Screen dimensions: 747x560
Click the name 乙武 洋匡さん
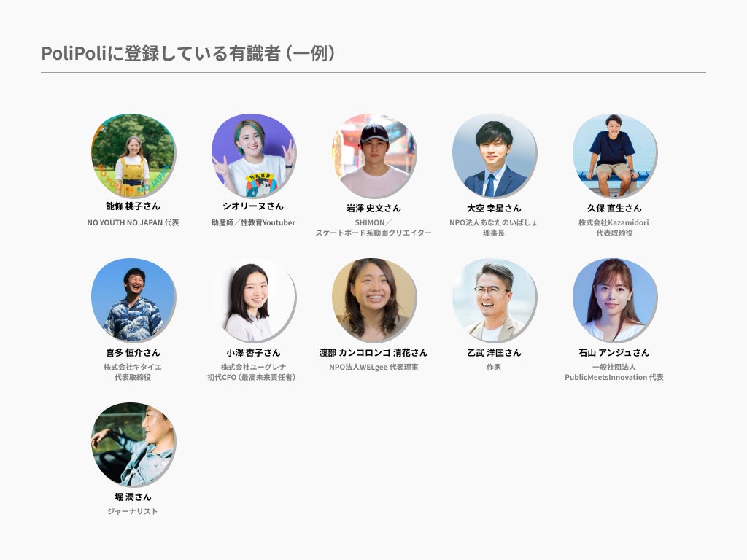pos(494,352)
